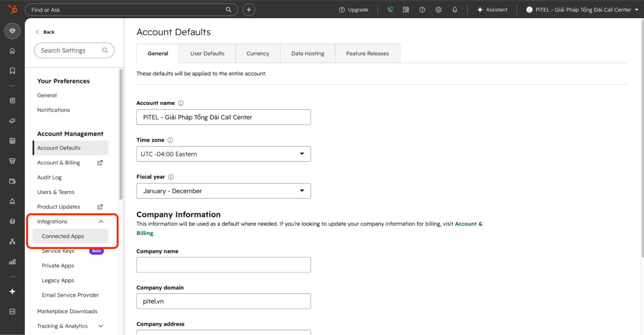
Task: Select Account Defaults in sidebar
Action: [x=70, y=148]
